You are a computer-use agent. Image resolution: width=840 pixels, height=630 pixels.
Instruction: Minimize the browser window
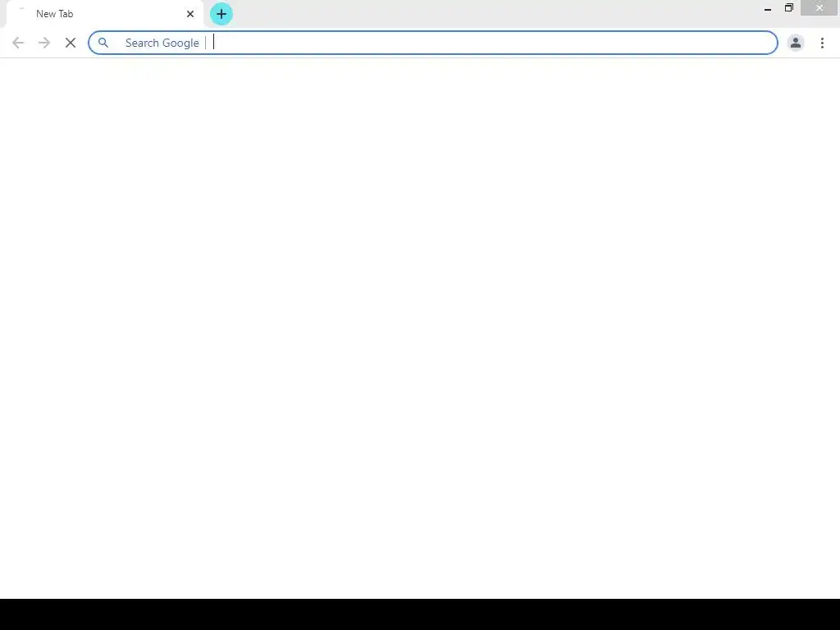[x=768, y=8]
